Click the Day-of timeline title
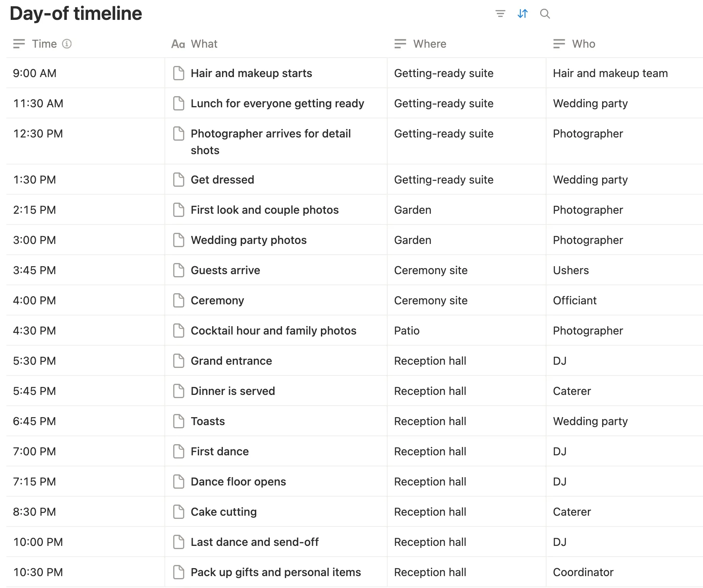 point(76,14)
